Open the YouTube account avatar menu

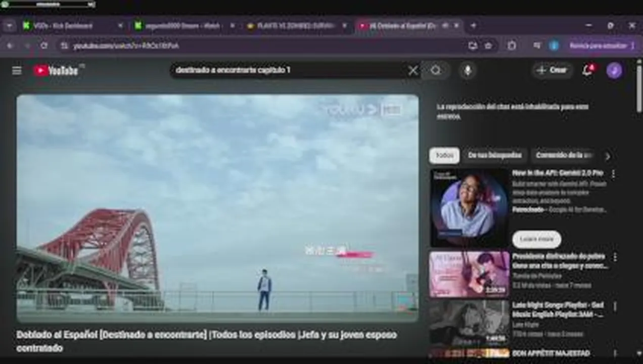(614, 70)
